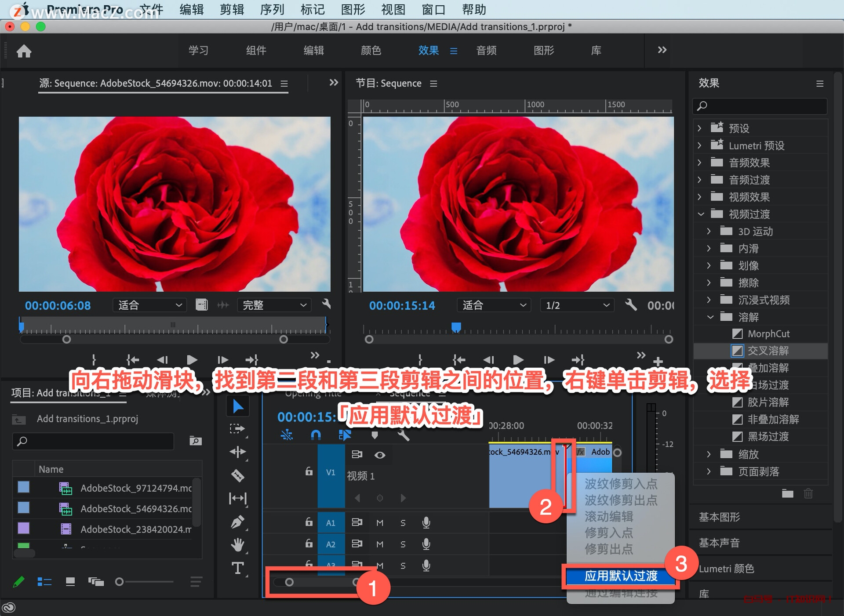The height and width of the screenshot is (616, 844).
Task: Toggle timeline snap magnet icon
Action: click(316, 435)
